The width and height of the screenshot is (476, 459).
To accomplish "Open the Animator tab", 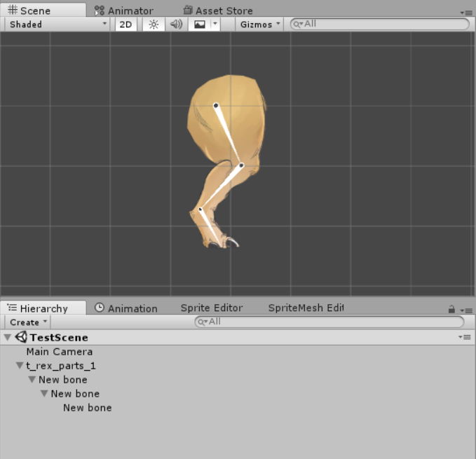I will click(x=124, y=11).
